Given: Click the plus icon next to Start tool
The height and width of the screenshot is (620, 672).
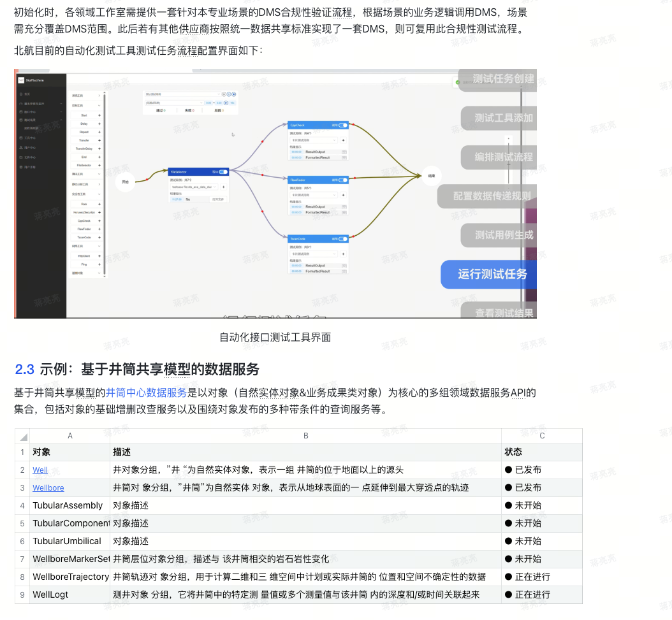Looking at the screenshot, I should (99, 115).
